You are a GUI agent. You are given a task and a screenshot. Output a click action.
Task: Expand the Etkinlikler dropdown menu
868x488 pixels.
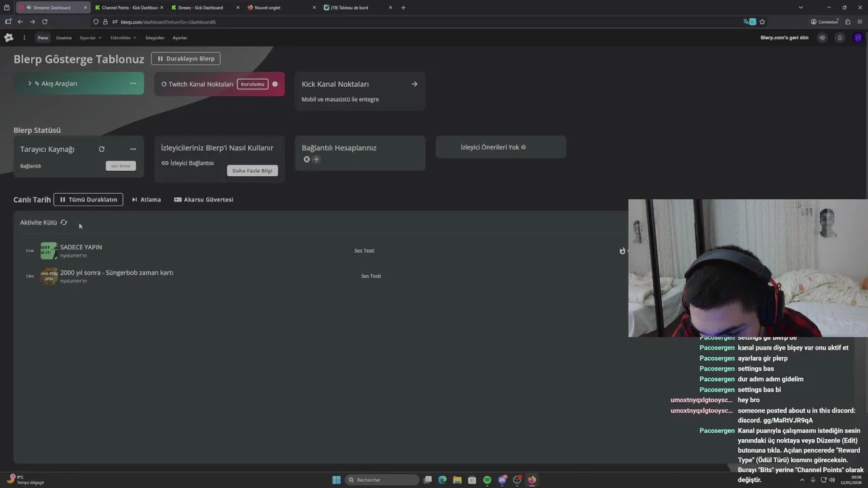(x=123, y=38)
